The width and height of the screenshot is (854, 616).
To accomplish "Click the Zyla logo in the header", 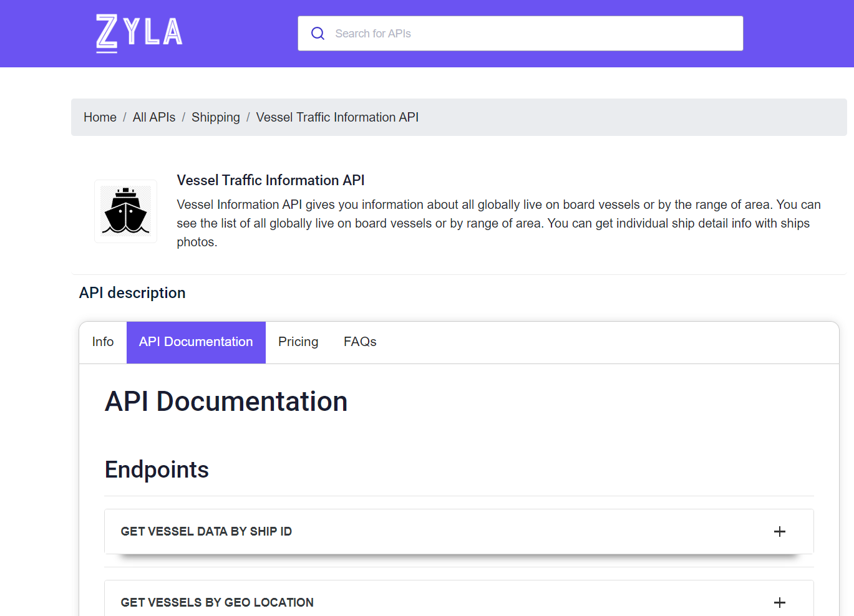I will (x=138, y=33).
